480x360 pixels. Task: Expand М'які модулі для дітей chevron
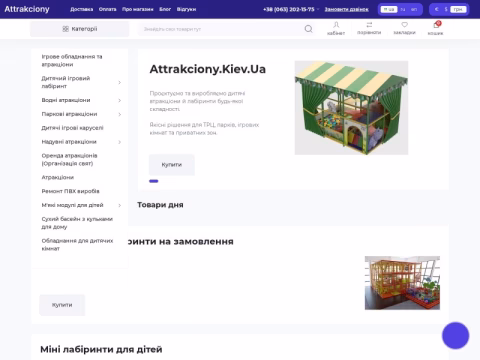click(x=120, y=205)
